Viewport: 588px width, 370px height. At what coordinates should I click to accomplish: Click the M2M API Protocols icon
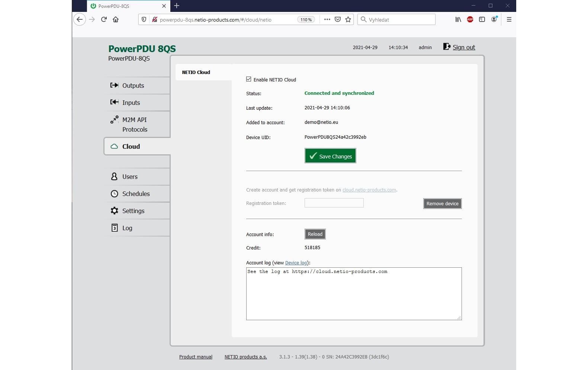[114, 120]
